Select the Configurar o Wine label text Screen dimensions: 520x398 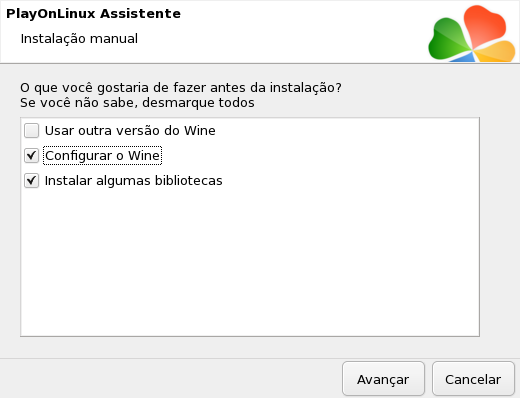tap(102, 155)
